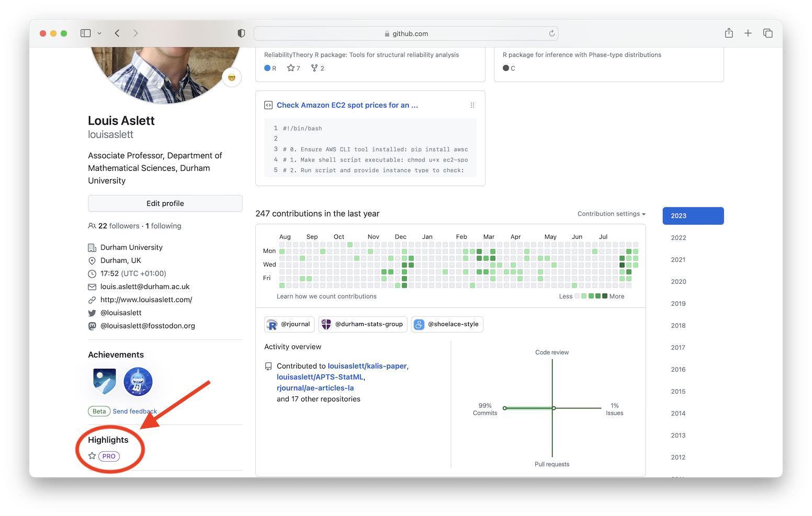Select the 2019 contribution year
812x516 pixels.
(x=678, y=304)
